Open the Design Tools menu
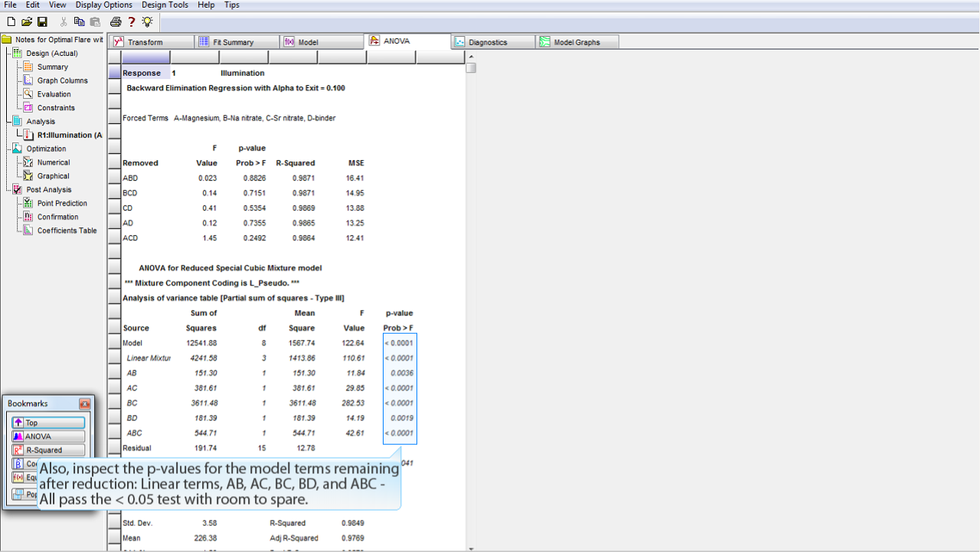The width and height of the screenshot is (980, 552). tap(165, 5)
